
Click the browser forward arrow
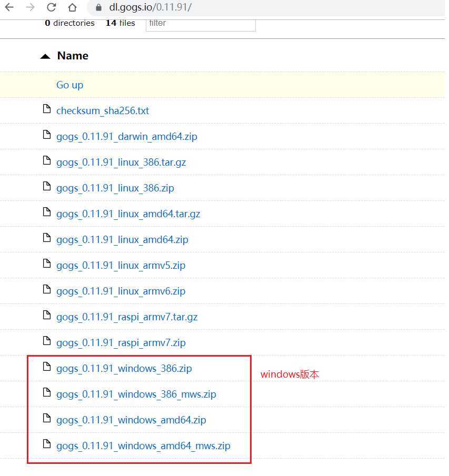(x=31, y=7)
